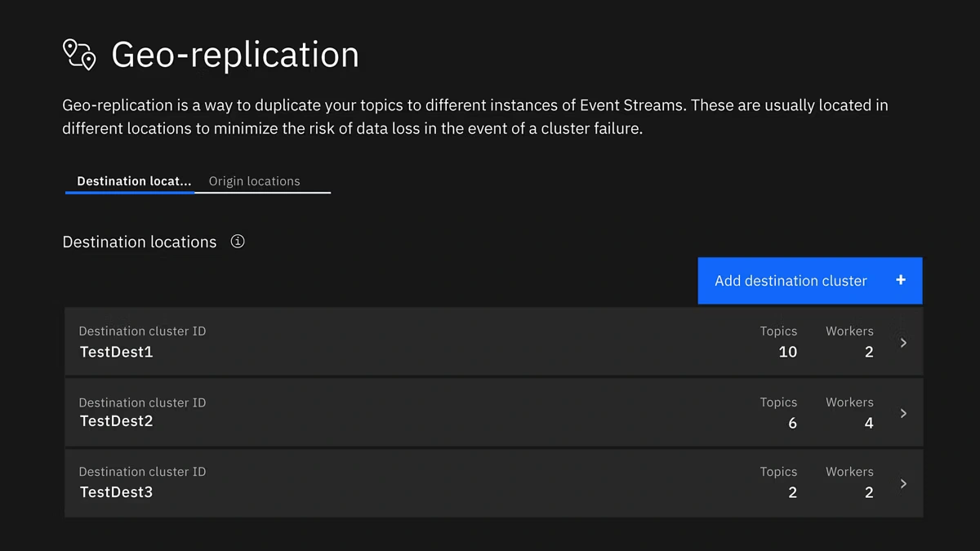Click the Topics count 6 for TestDest2

click(792, 423)
